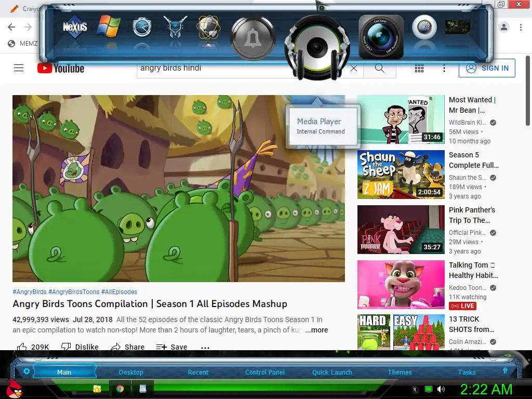Click the SIGN IN button
532x399 pixels.
487,68
